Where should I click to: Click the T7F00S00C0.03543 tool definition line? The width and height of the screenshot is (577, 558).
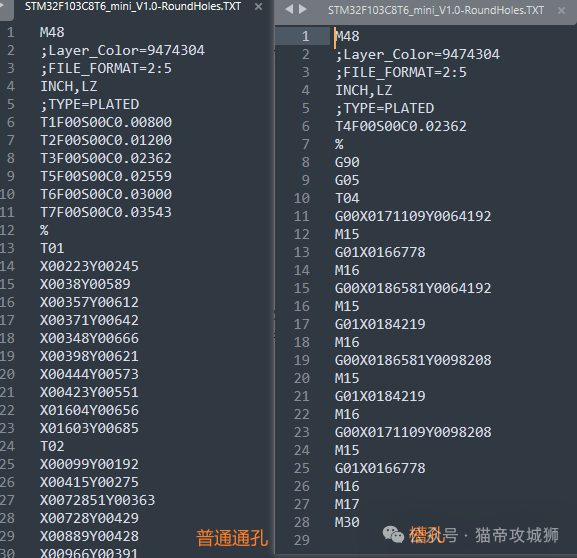106,212
